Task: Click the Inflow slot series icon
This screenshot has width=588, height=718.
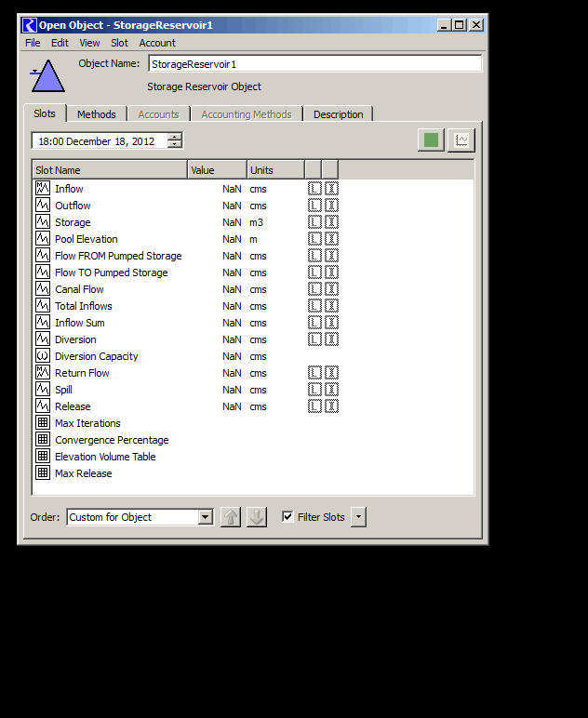Action: (43, 188)
